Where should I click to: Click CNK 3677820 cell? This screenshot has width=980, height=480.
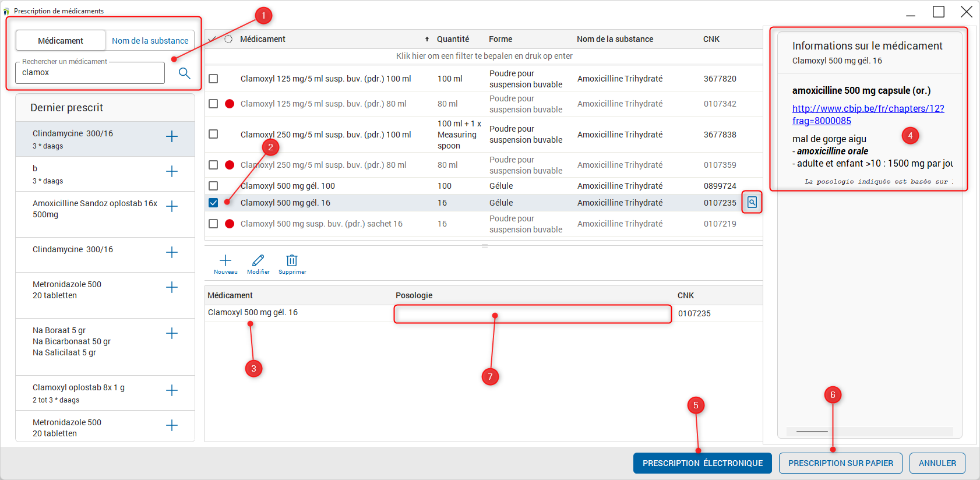[720, 79]
